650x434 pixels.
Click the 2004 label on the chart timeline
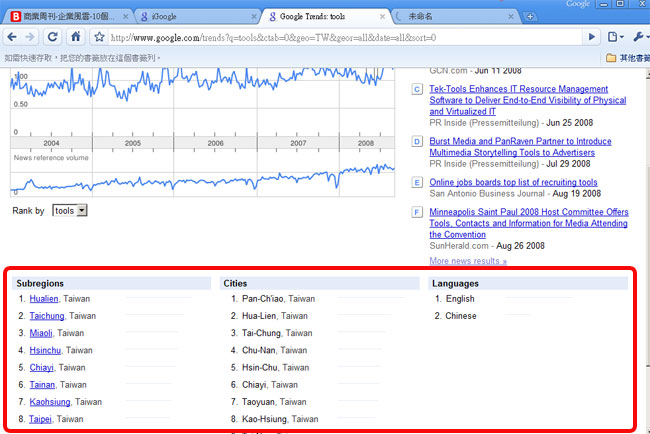point(51,143)
